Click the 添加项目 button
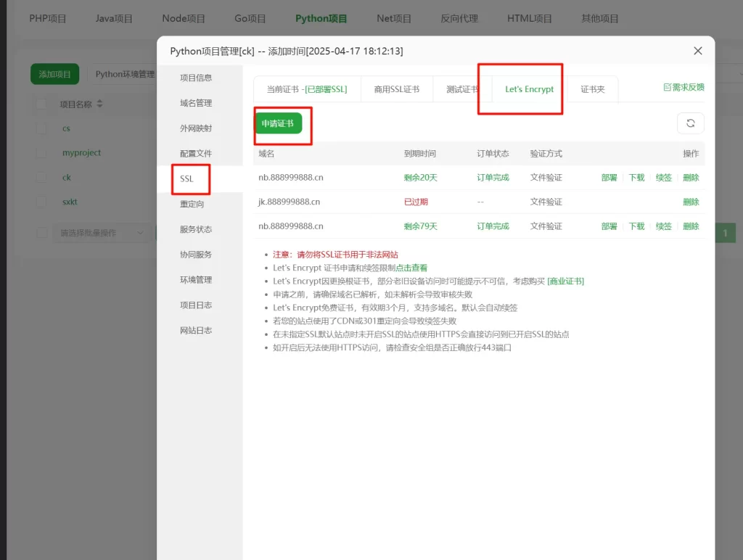Viewport: 743px width, 560px height. pos(54,74)
